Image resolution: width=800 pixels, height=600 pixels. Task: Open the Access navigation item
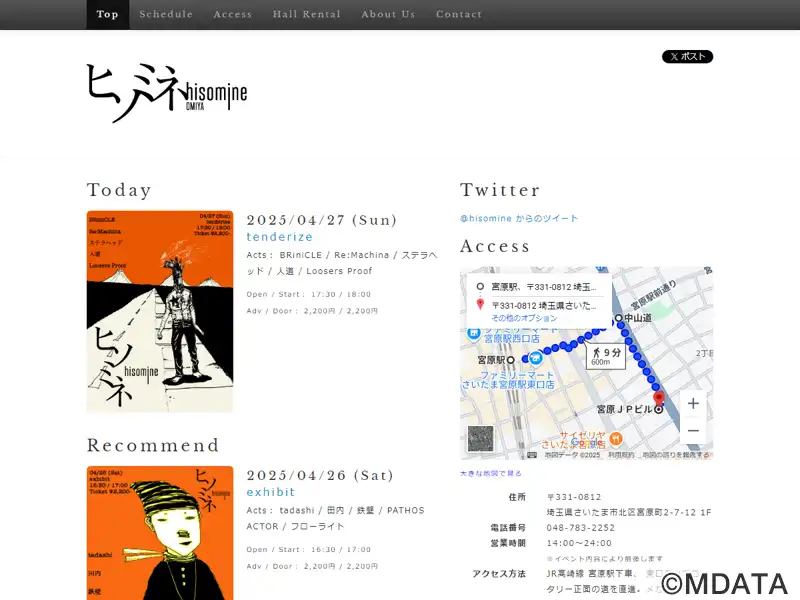(x=233, y=14)
